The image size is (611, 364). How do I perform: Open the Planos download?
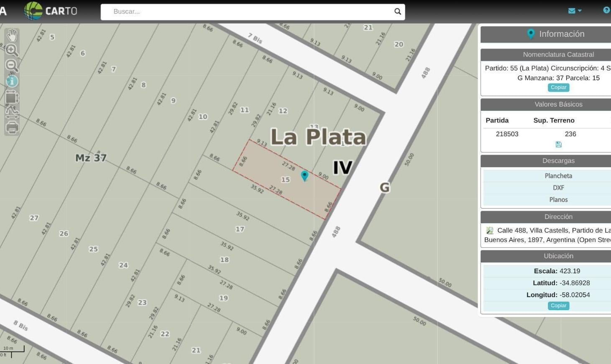pyautogui.click(x=558, y=200)
